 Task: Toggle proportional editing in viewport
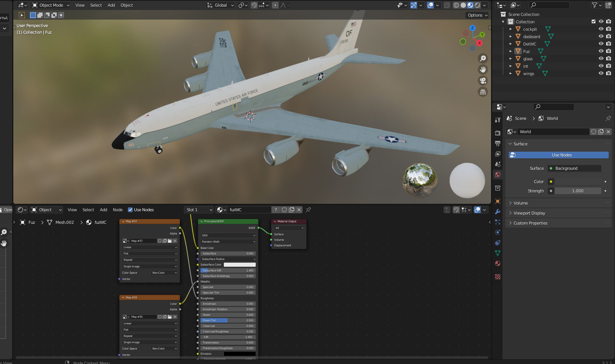click(275, 5)
